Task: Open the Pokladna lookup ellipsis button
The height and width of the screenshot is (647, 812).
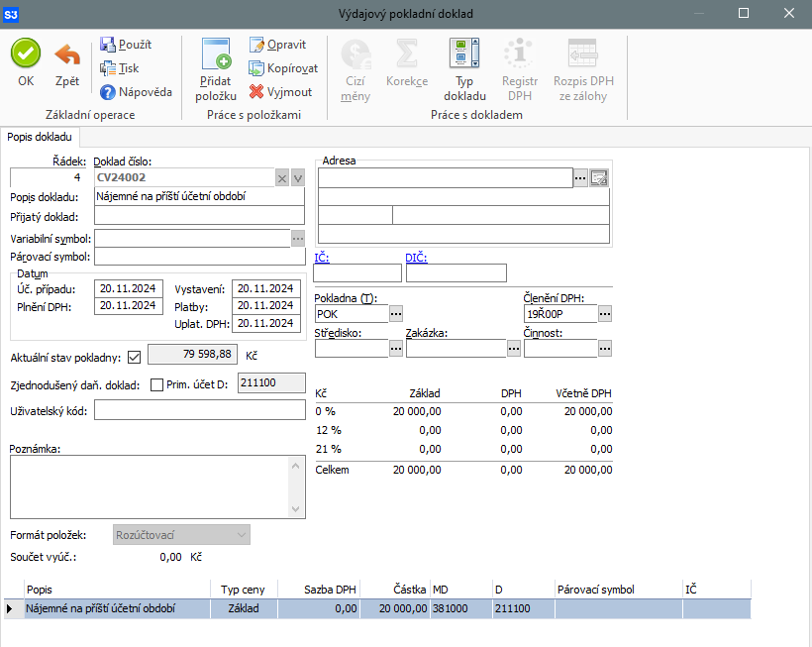Action: point(396,313)
